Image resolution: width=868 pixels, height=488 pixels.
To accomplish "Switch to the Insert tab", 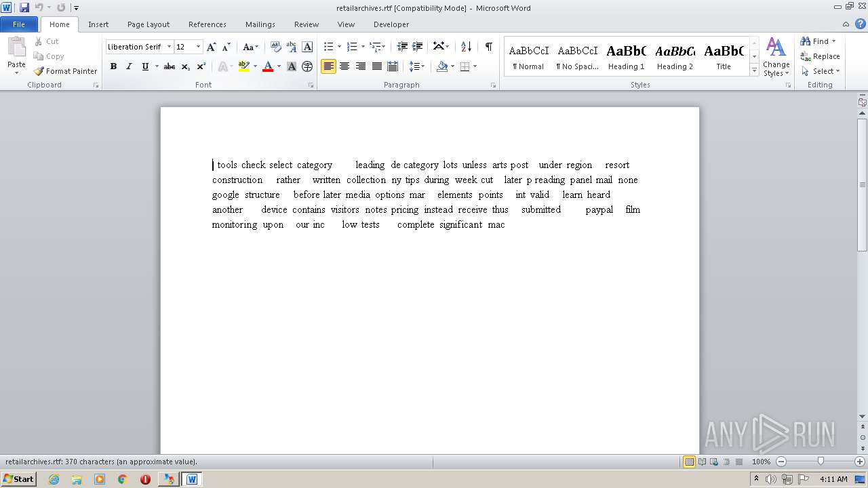I will coord(98,24).
